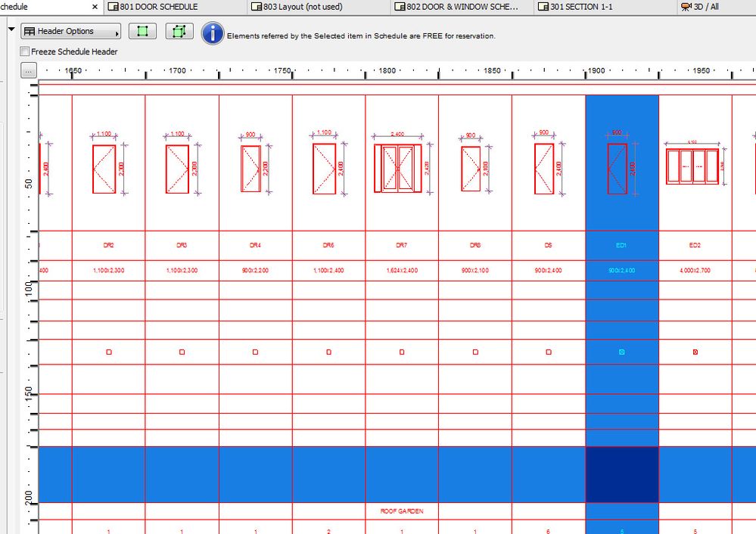Screen dimensions: 756x534
Task: Click the 900x2,400 size under DS
Action: (x=549, y=271)
